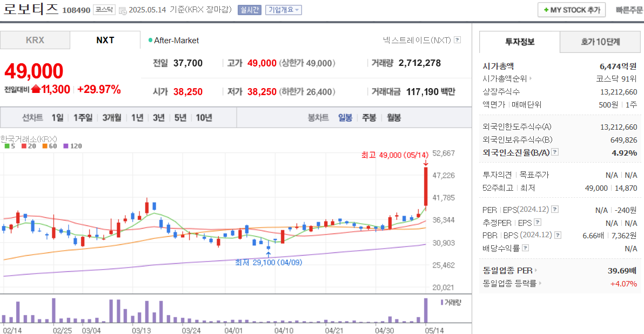Select 10년 line chart period

coord(204,118)
